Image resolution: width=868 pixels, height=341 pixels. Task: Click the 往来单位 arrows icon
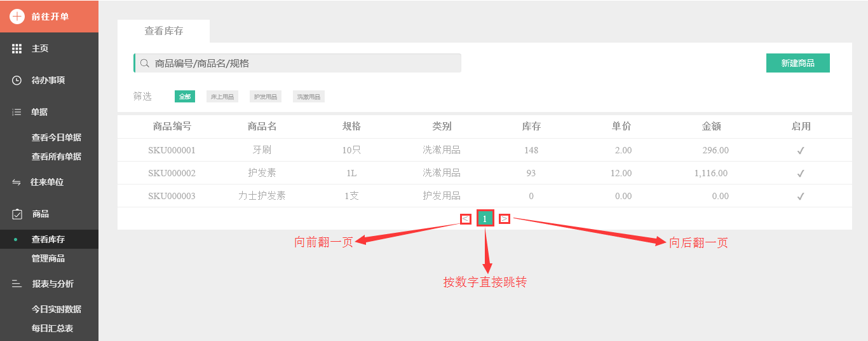point(17,183)
